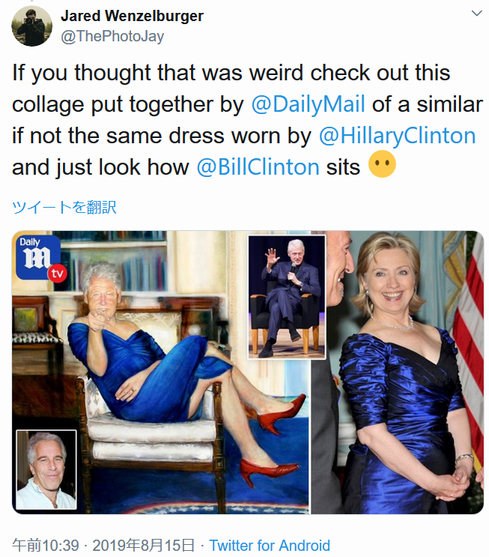Image resolution: width=489 pixels, height=557 pixels.
Task: Click the raised red high-heel shoe in painting
Action: tap(281, 414)
